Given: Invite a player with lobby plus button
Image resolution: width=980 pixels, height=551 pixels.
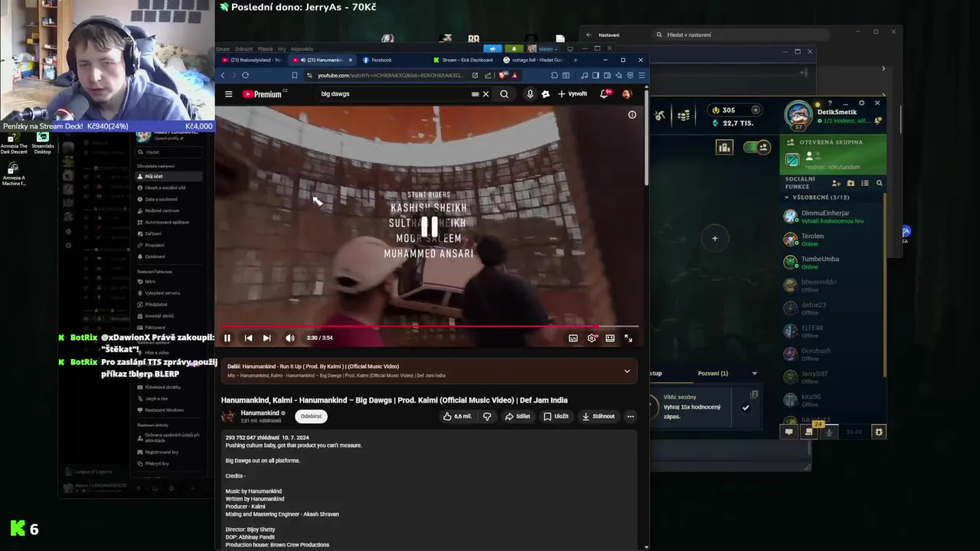Looking at the screenshot, I should tap(714, 238).
